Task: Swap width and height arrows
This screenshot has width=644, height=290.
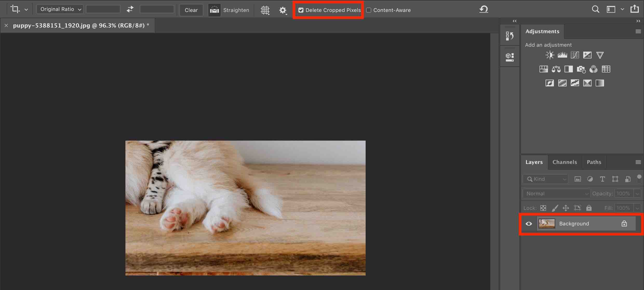Action: click(x=130, y=9)
